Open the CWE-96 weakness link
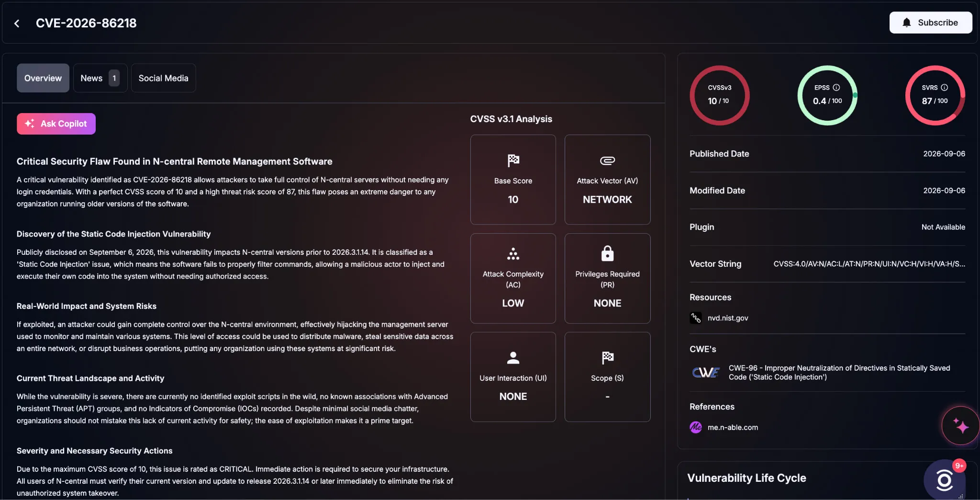980x500 pixels. [839, 373]
